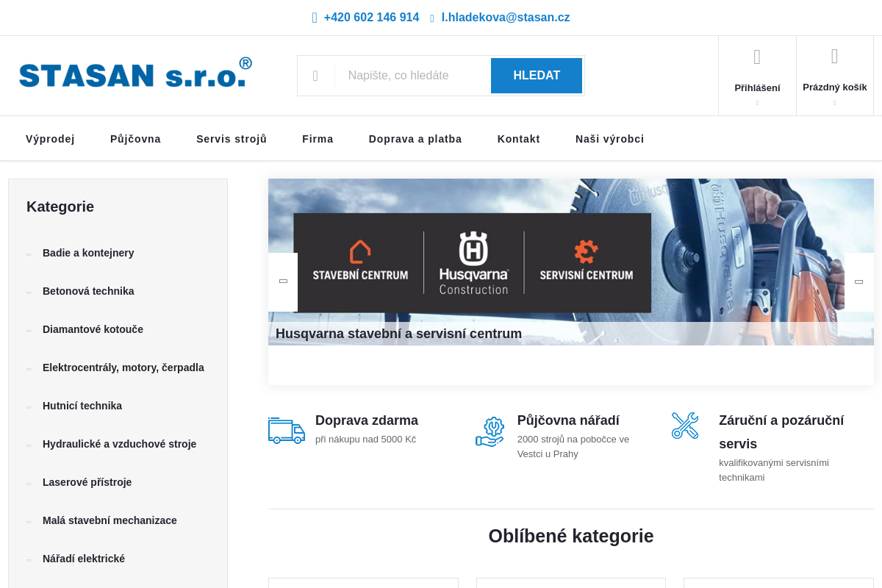Viewport: 882px width, 588px height.
Task: Click the delivery truck icon for Doprava zdarma
Action: pos(287,431)
